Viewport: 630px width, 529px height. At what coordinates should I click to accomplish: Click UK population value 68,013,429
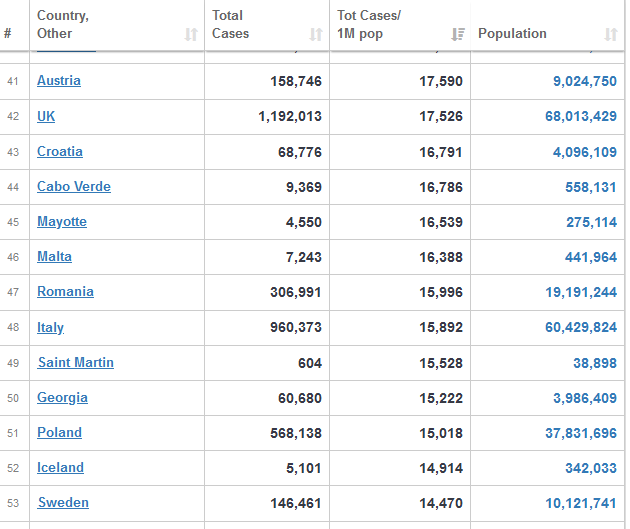tap(581, 116)
